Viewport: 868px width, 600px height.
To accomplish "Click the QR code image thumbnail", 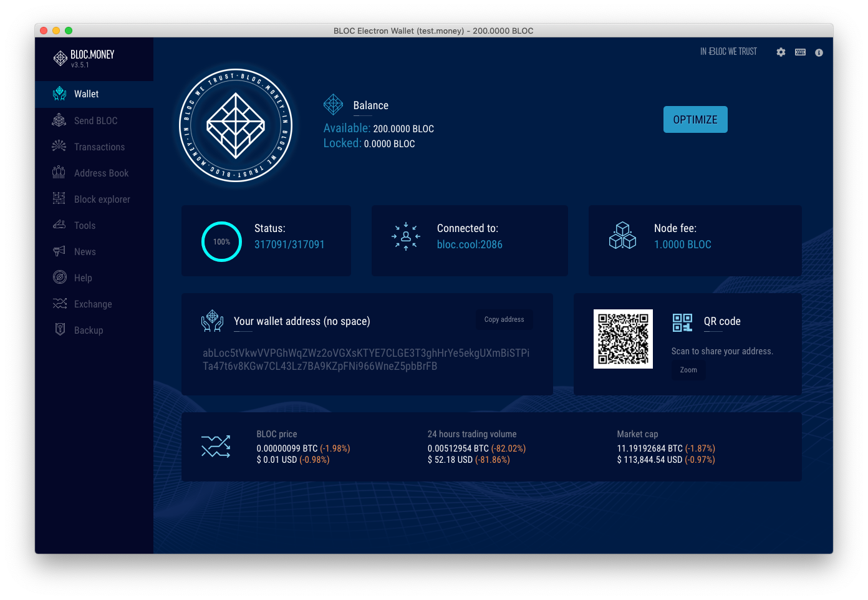I will 623,339.
